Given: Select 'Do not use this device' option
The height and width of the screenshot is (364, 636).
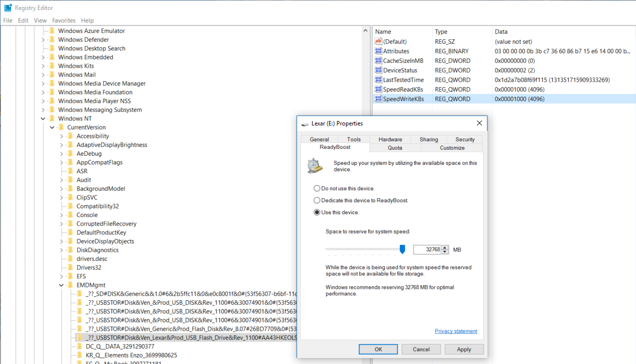Looking at the screenshot, I should 317,189.
